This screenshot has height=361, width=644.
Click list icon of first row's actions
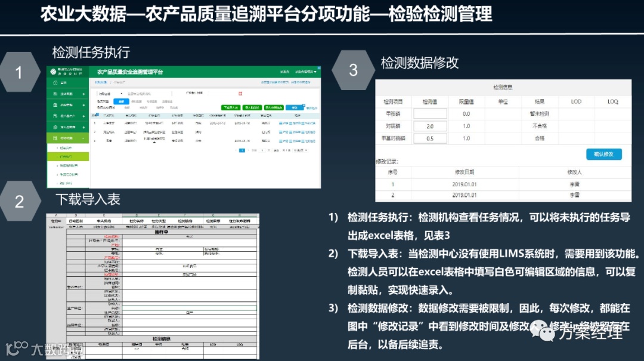pyautogui.click(x=281, y=124)
